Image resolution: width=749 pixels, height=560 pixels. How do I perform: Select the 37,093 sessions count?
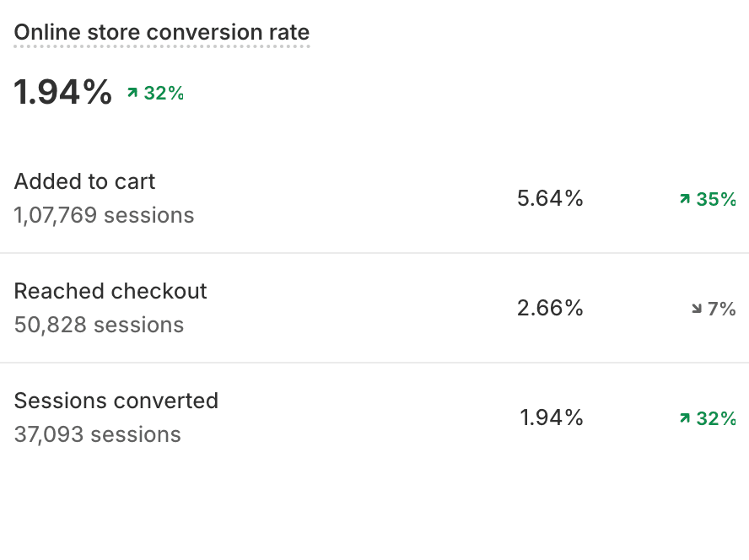tap(98, 434)
